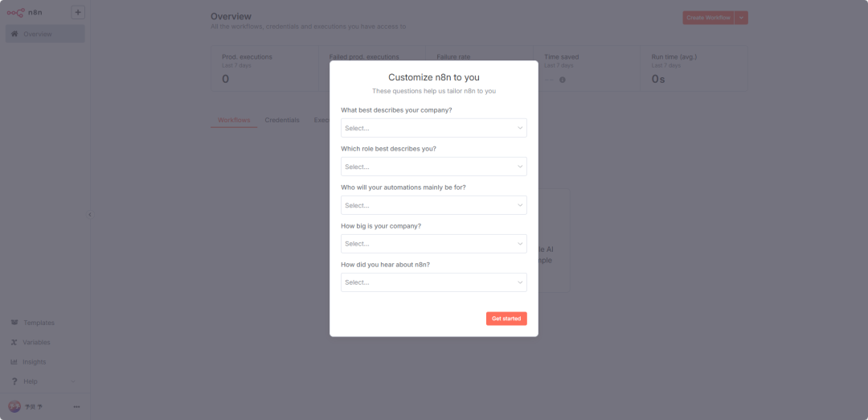Click the n8n logo icon

pyautogui.click(x=15, y=12)
